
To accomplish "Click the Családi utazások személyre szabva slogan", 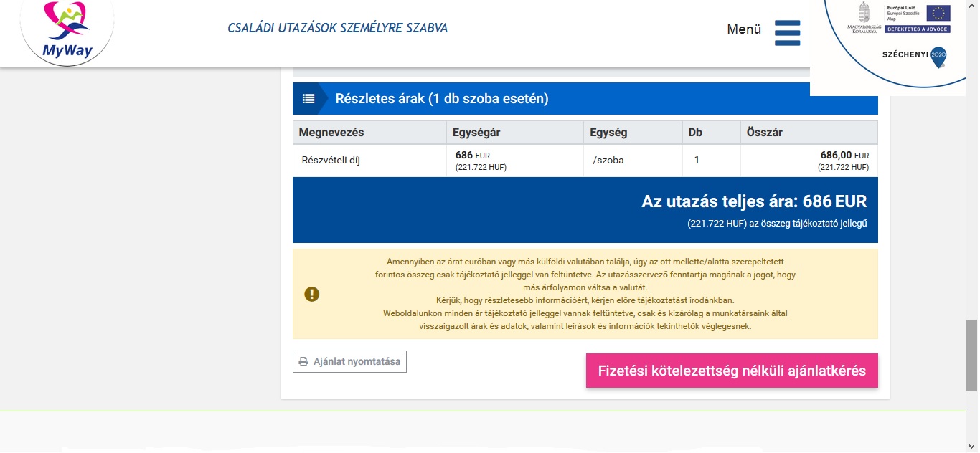I will coord(337,29).
